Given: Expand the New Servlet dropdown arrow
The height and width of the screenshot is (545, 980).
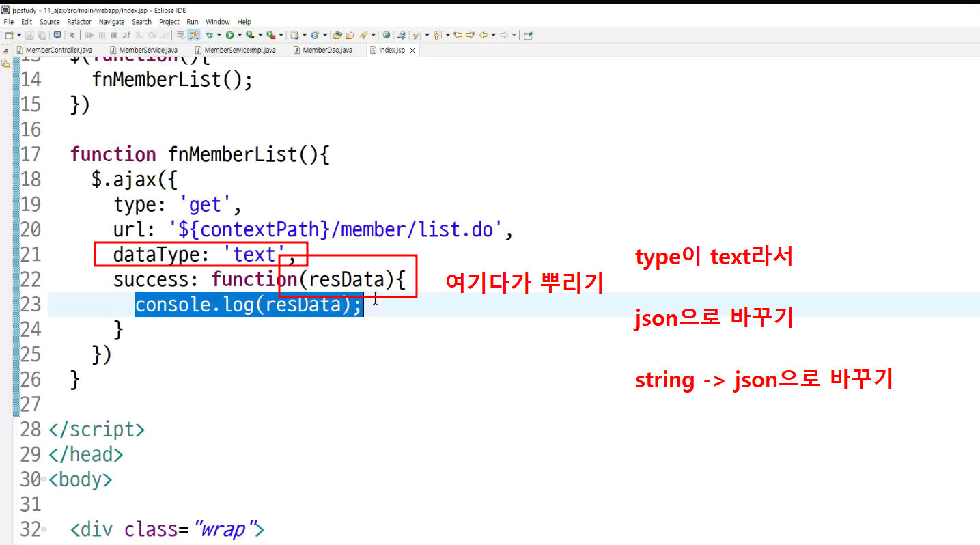Looking at the screenshot, I should [324, 36].
